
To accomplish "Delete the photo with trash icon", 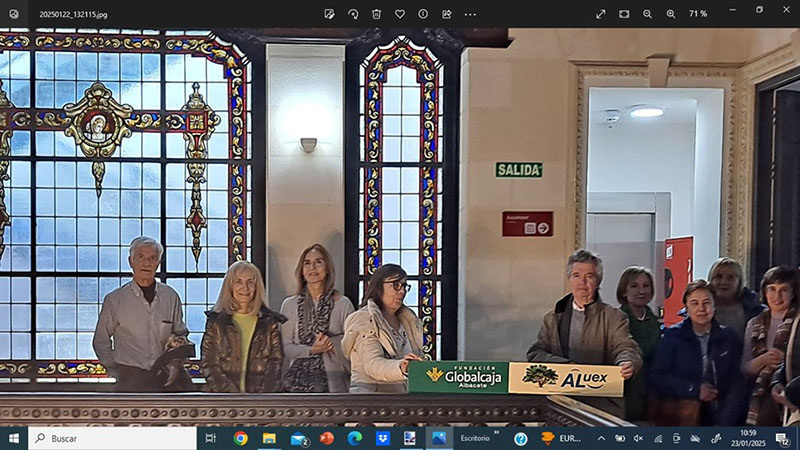I will click(376, 14).
